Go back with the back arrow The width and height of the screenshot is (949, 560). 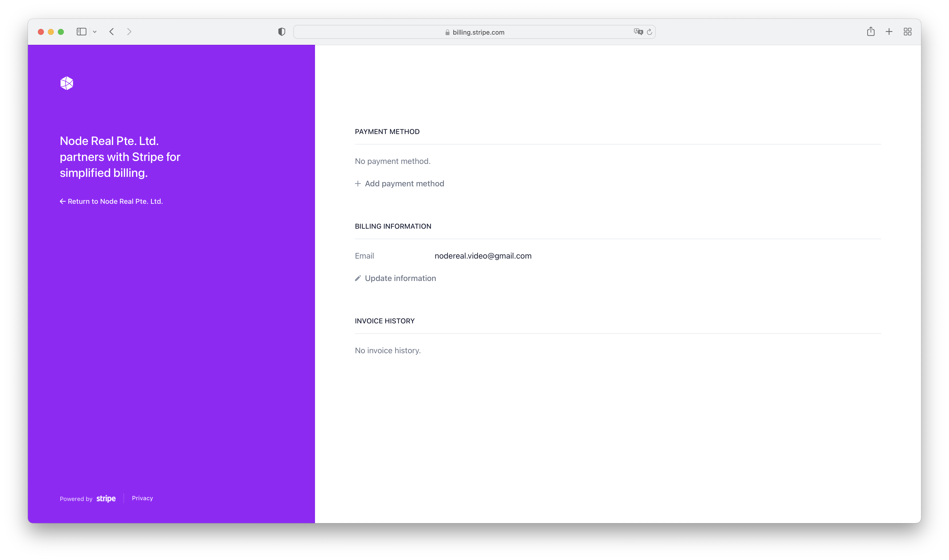click(112, 32)
